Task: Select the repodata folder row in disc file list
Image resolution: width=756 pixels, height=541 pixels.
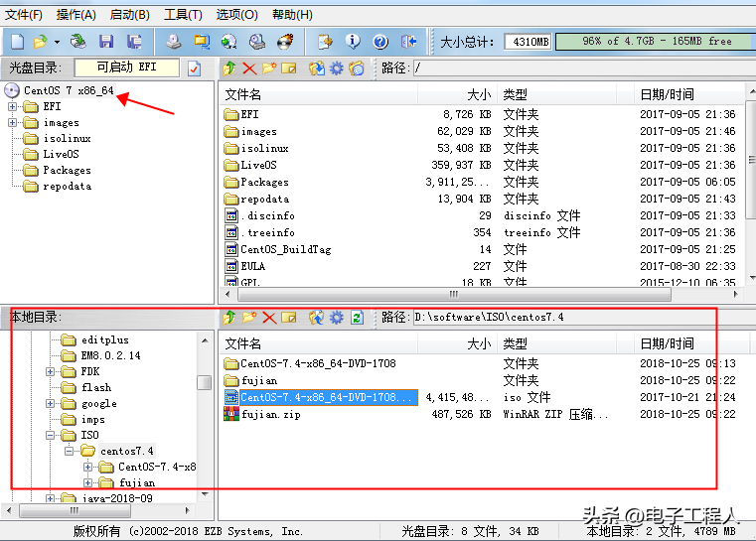Action: pos(482,199)
